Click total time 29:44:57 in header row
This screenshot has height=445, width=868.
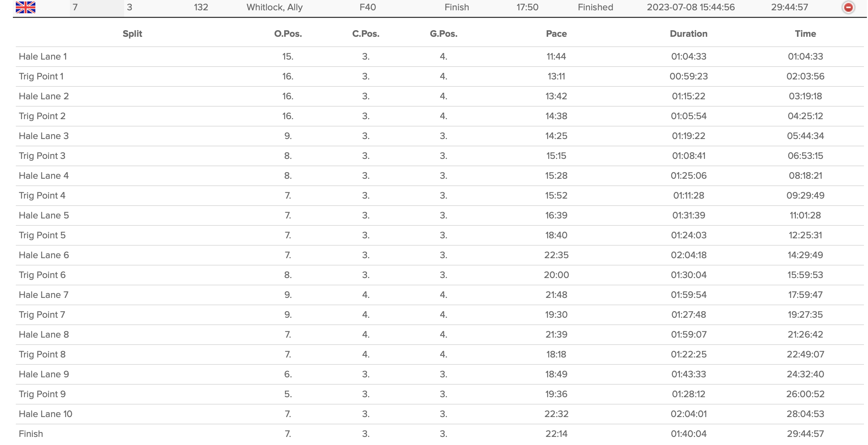[x=790, y=7]
